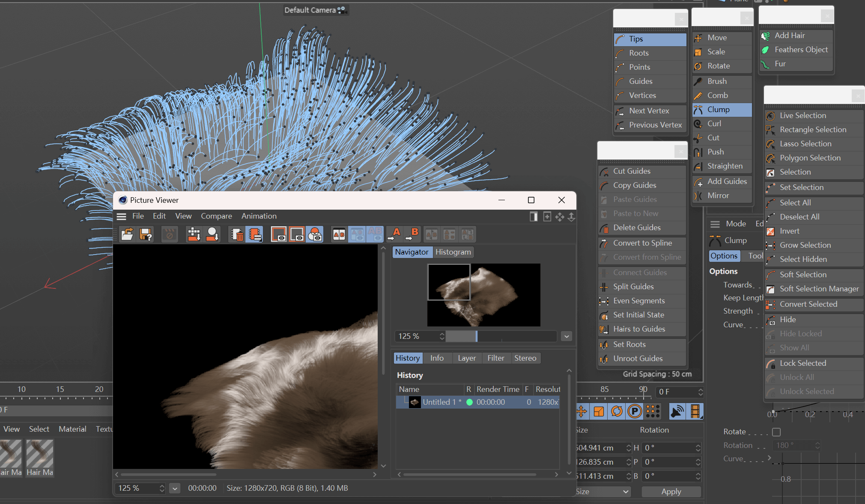Open the Compare menu in Picture Viewer
This screenshot has height=504, width=865.
(x=216, y=216)
